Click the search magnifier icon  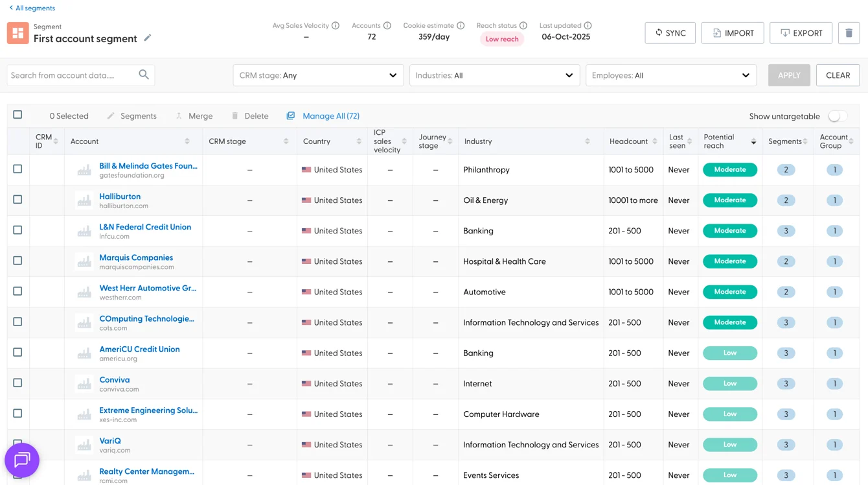tap(144, 75)
